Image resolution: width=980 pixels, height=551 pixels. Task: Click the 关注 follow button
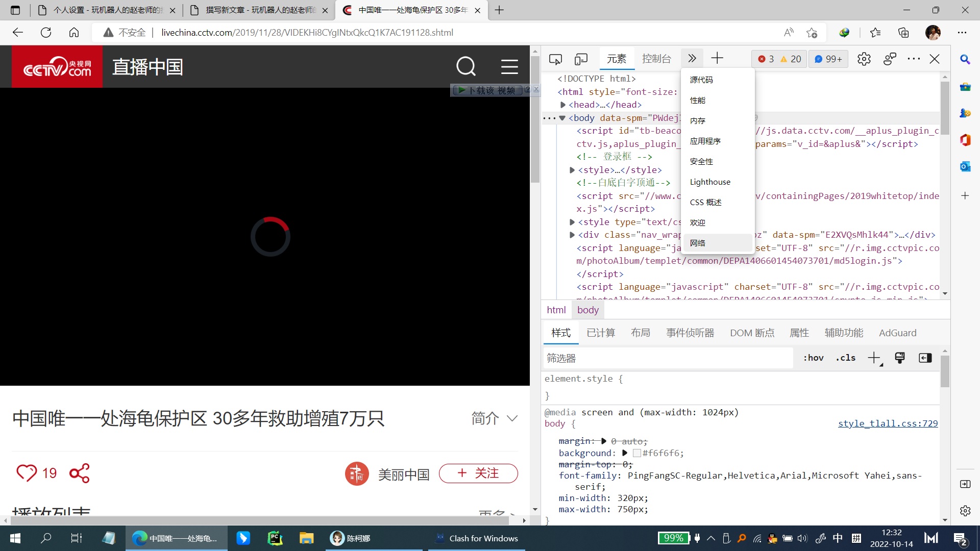478,473
